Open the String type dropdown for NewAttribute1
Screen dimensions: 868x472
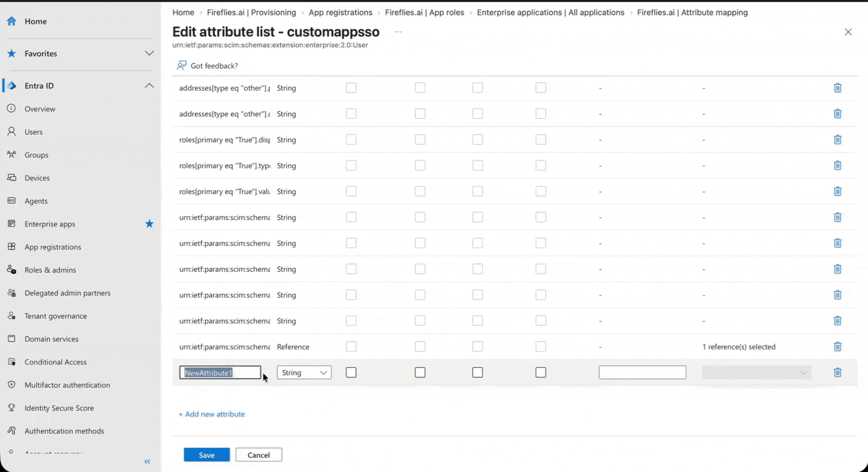[304, 373]
